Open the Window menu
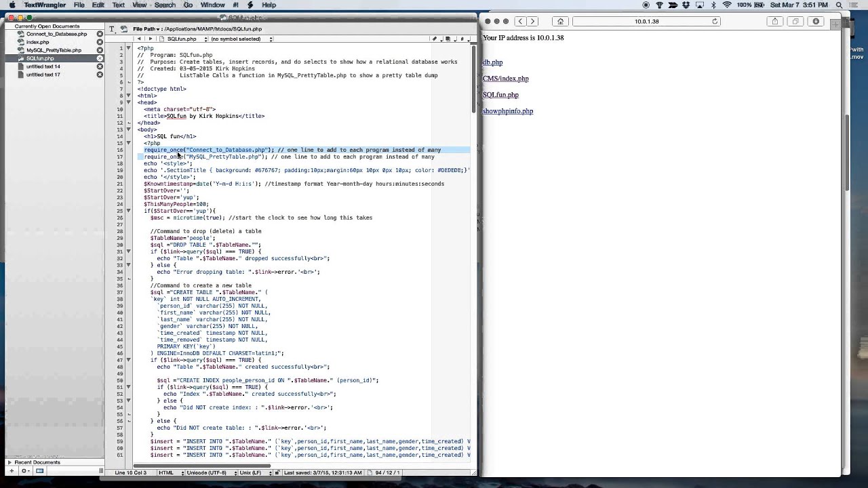Screen dimensions: 868x488 [212, 5]
